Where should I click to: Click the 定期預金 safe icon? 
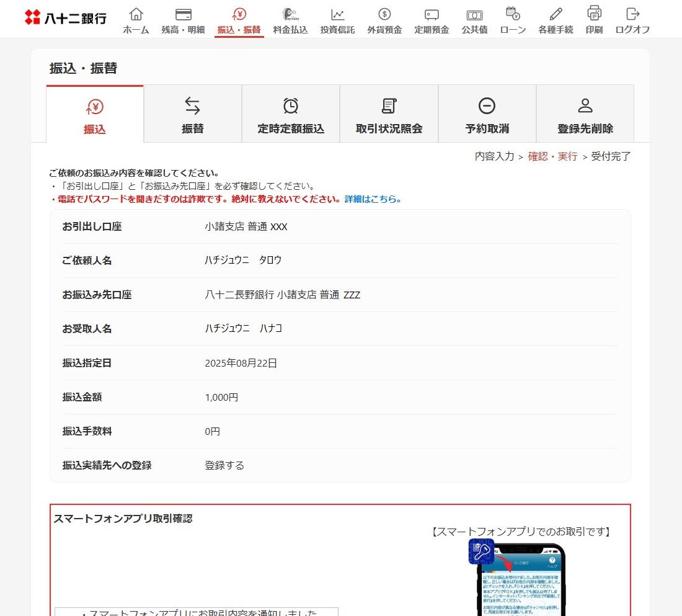(x=432, y=15)
